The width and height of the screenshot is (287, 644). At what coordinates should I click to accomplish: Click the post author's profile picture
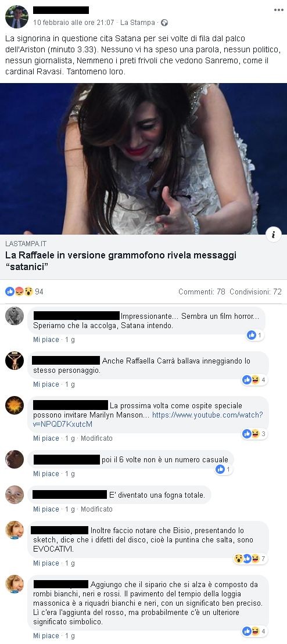click(x=17, y=17)
